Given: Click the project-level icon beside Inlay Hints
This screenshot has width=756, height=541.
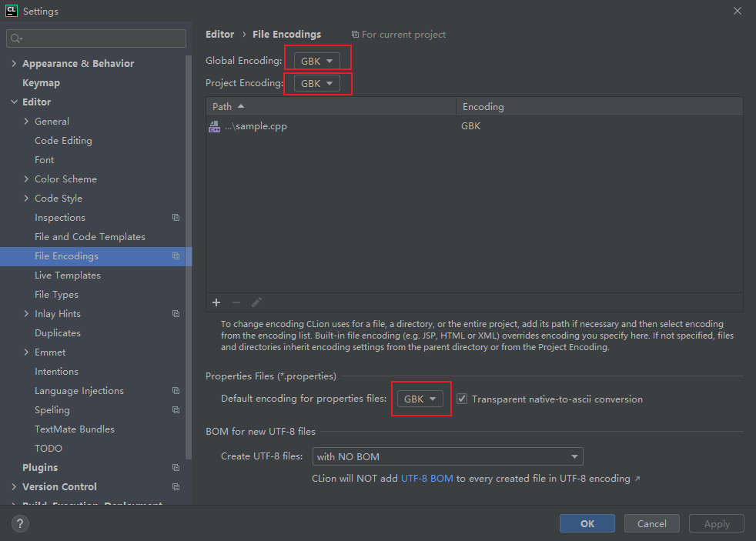Looking at the screenshot, I should click(x=176, y=314).
